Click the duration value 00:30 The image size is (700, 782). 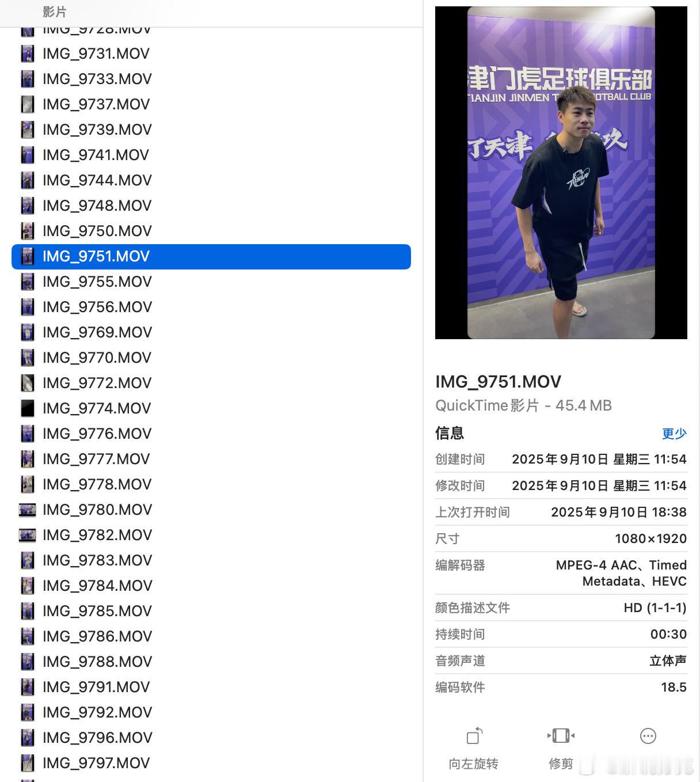pos(668,634)
